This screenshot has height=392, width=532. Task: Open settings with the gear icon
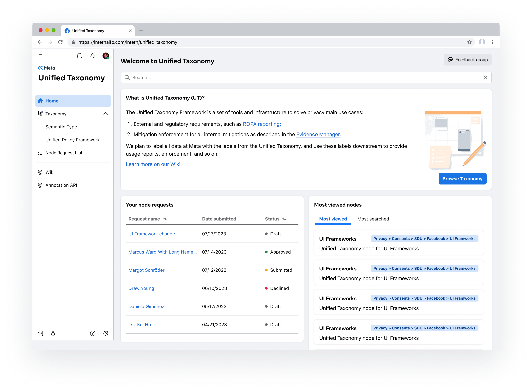coord(106,333)
